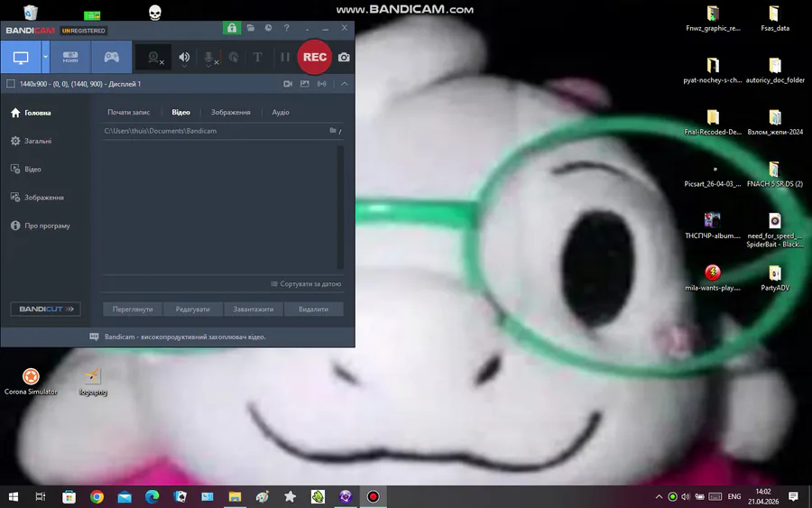
Task: Open BANDICUT link button
Action: tap(46, 309)
